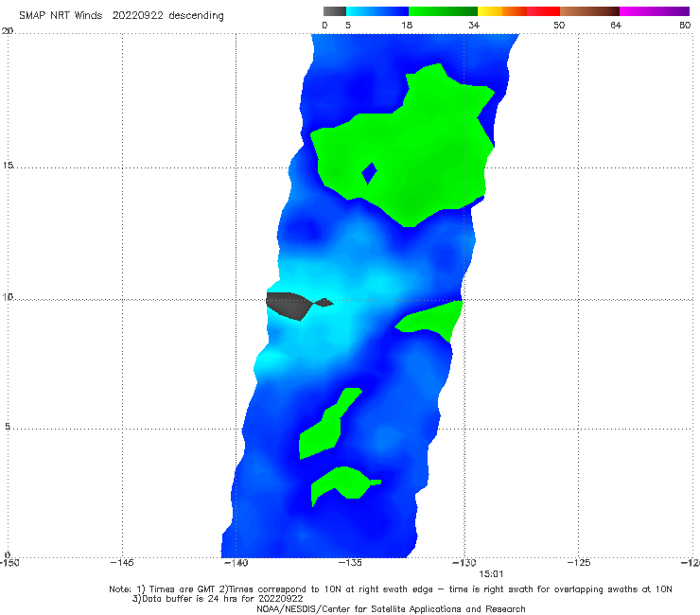Click the magenta segment of the color bar
Screen dimensions: 700x615
pos(655,11)
